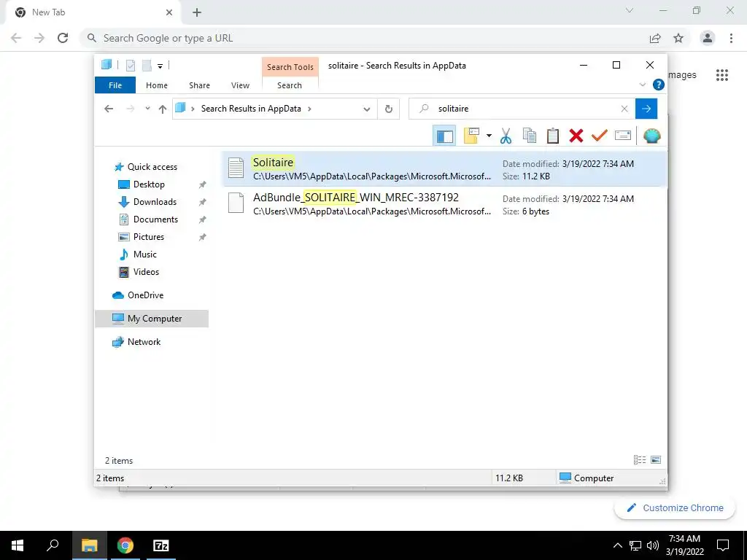The width and height of the screenshot is (747, 560).
Task: Run search with blue arrow button
Action: pos(646,109)
